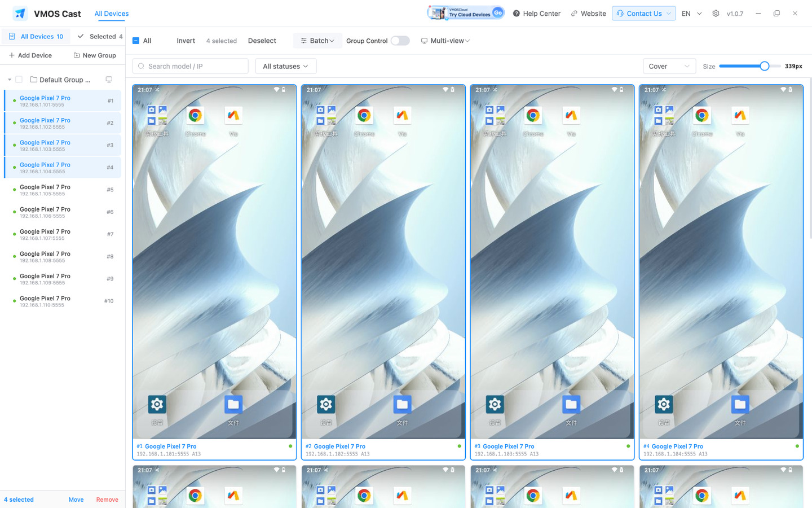Launch the Via browser on device #2
The width and height of the screenshot is (812, 508).
(402, 116)
